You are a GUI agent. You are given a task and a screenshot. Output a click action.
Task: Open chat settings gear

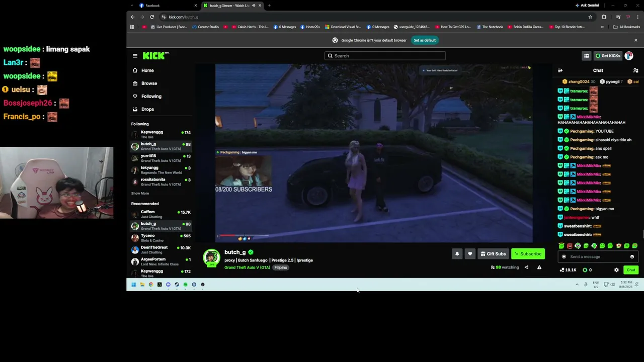[616, 270]
